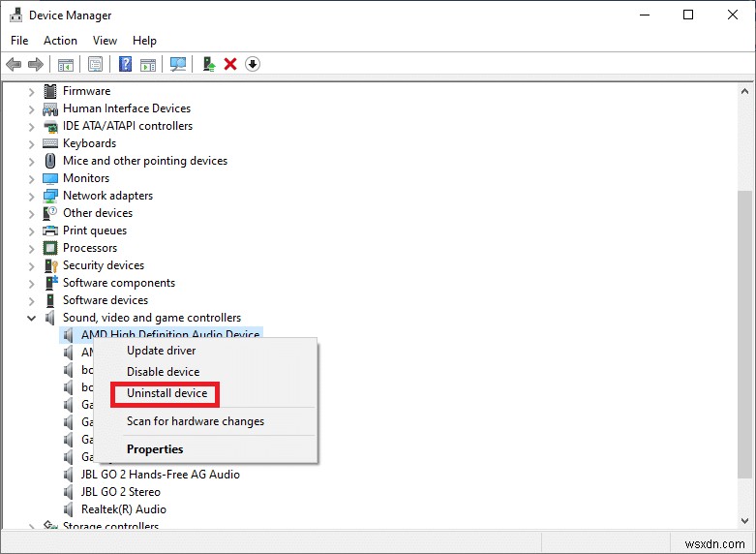
Task: Click the IDE ATA/ATAPI controllers icon
Action: click(50, 126)
